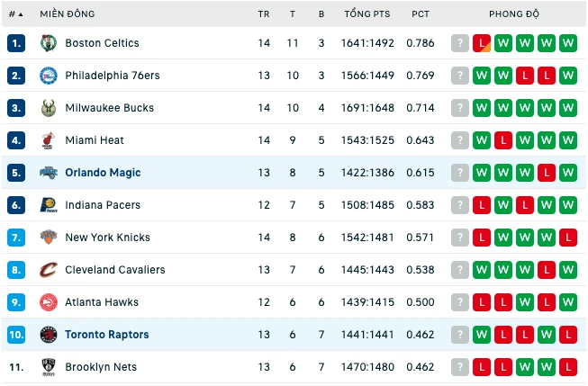
Task: Select the Atlanta Hawks red logo
Action: pyautogui.click(x=49, y=302)
